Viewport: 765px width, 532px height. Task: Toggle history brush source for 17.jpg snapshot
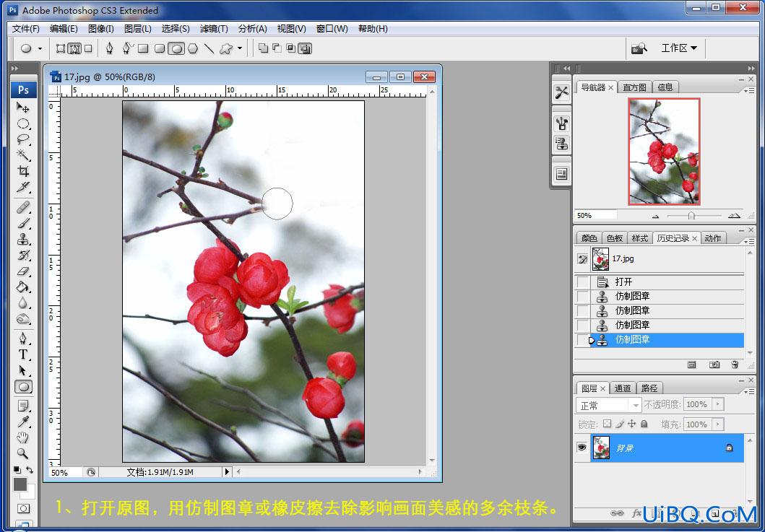coord(583,259)
